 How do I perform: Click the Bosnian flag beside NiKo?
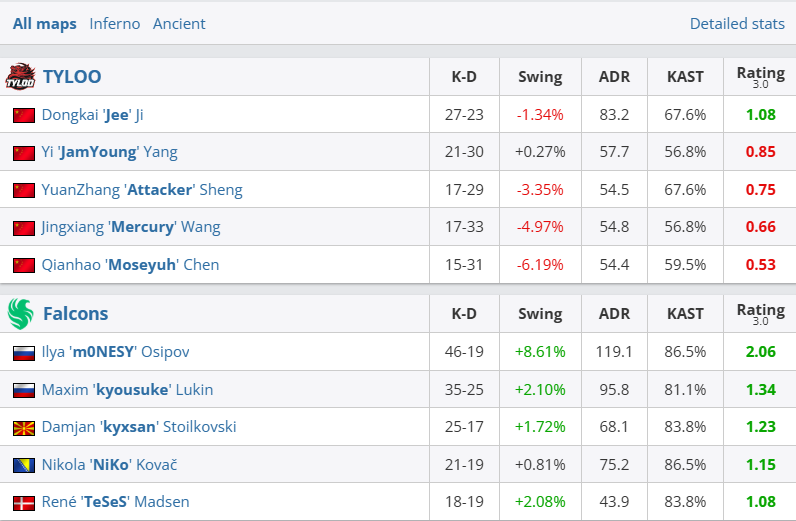pos(24,465)
